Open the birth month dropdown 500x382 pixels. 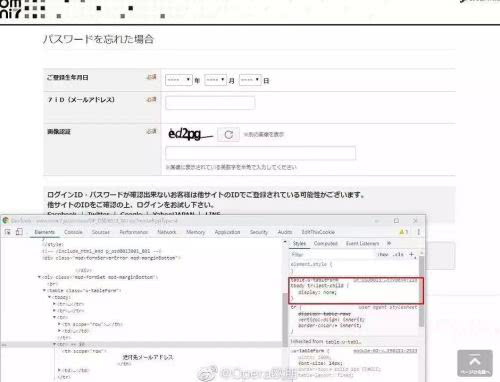coord(215,80)
